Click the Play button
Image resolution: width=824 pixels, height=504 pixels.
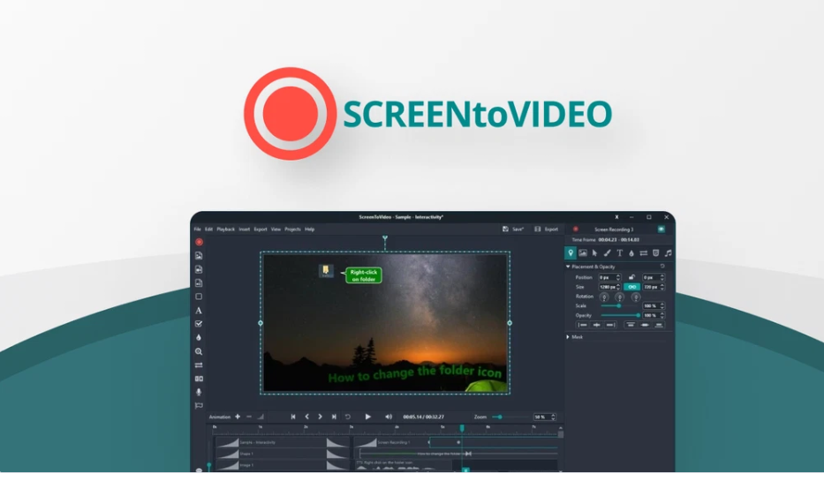(x=368, y=417)
